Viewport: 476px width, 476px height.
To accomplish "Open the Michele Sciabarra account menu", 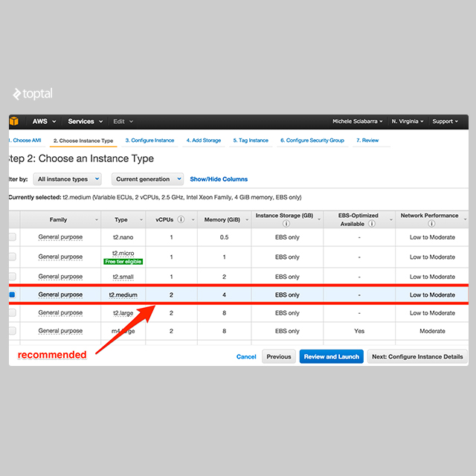I will pyautogui.click(x=357, y=121).
